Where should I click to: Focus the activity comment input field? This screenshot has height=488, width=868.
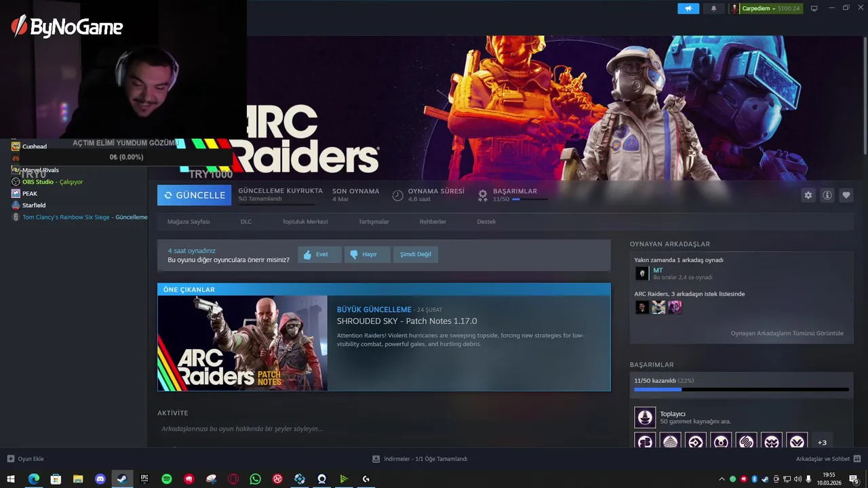pyautogui.click(x=384, y=429)
